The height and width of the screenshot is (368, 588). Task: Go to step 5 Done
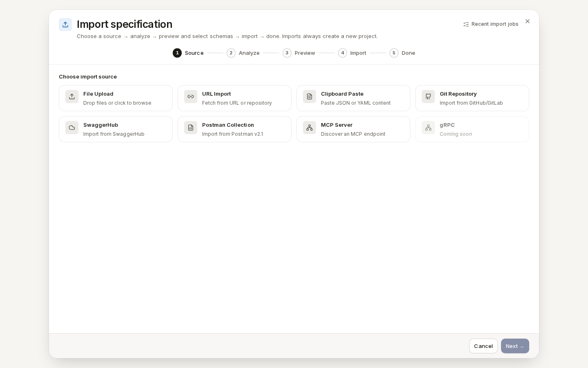tap(402, 53)
